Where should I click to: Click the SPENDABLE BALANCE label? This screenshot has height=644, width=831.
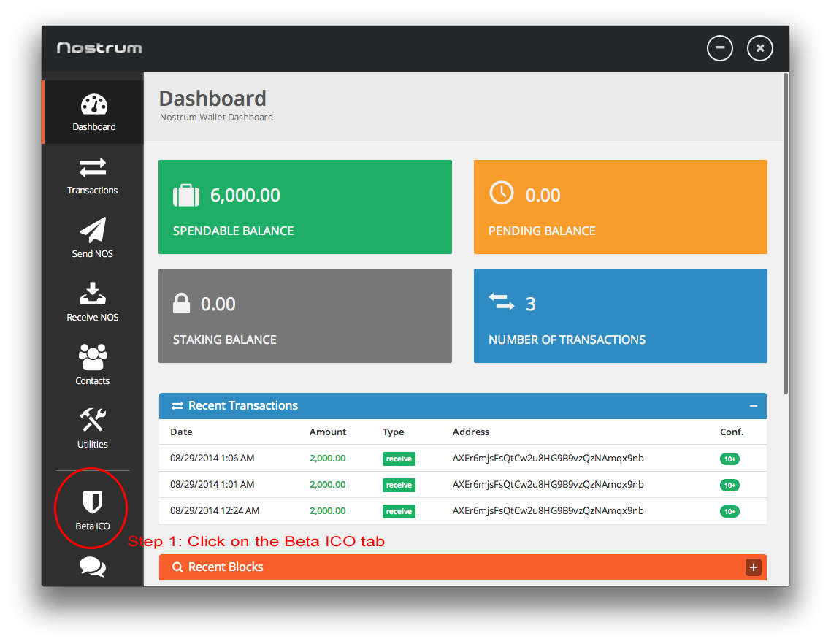point(233,231)
